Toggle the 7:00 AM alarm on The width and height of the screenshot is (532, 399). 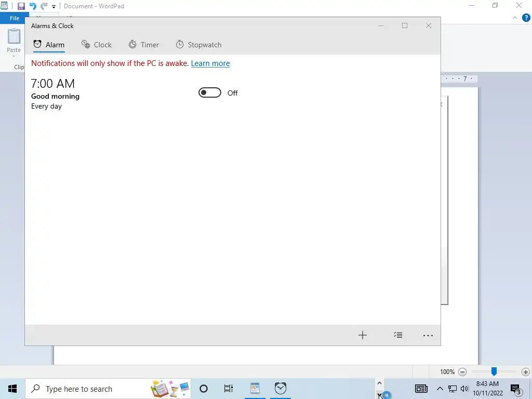click(x=210, y=92)
